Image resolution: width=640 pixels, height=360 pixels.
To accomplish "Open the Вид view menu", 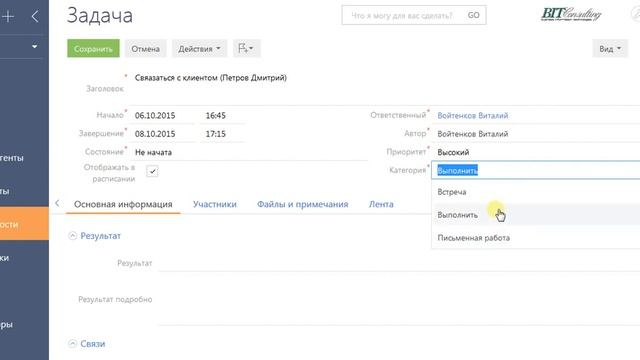I will pos(610,49).
